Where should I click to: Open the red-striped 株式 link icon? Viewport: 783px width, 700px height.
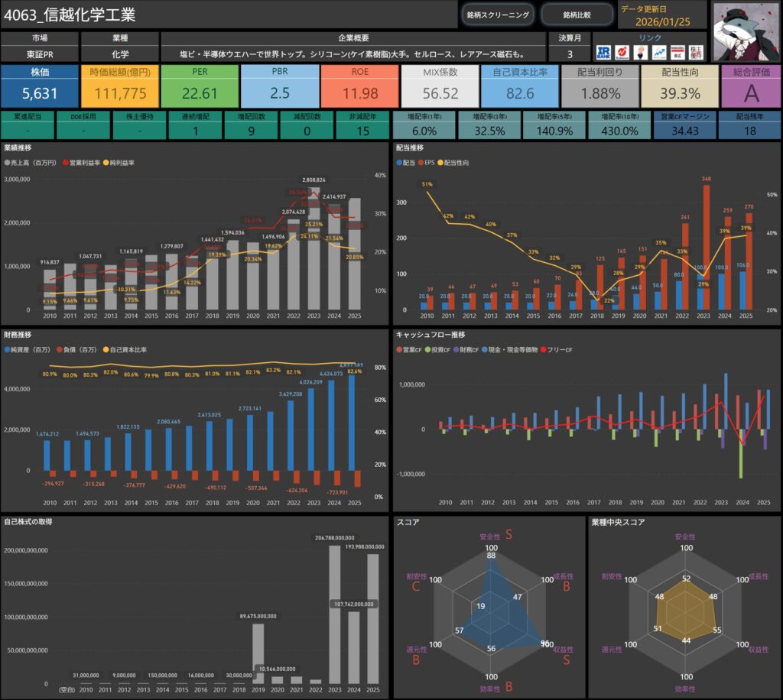(677, 53)
